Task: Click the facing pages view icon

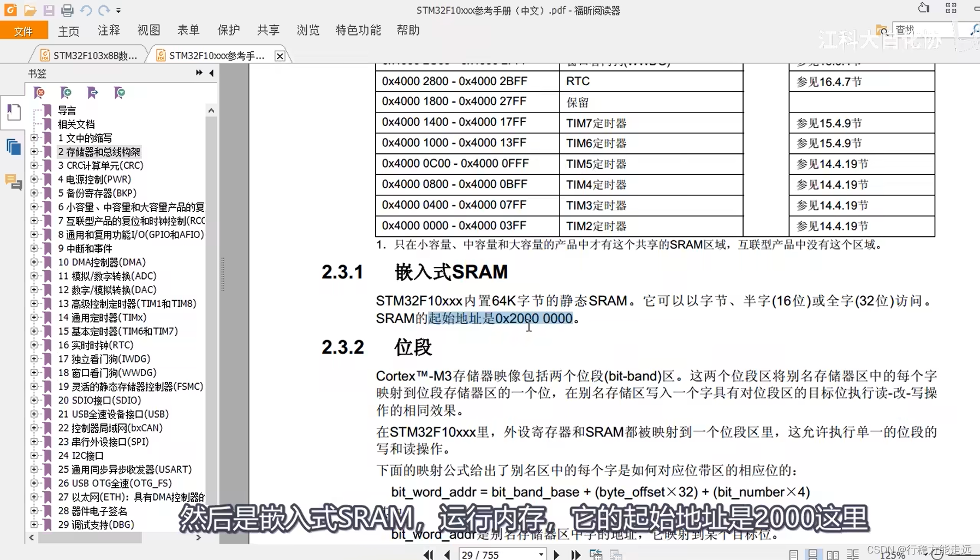Action: (x=833, y=555)
